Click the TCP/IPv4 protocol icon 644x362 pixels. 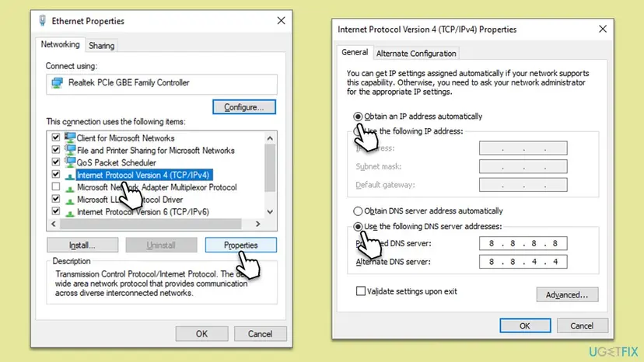(x=70, y=176)
